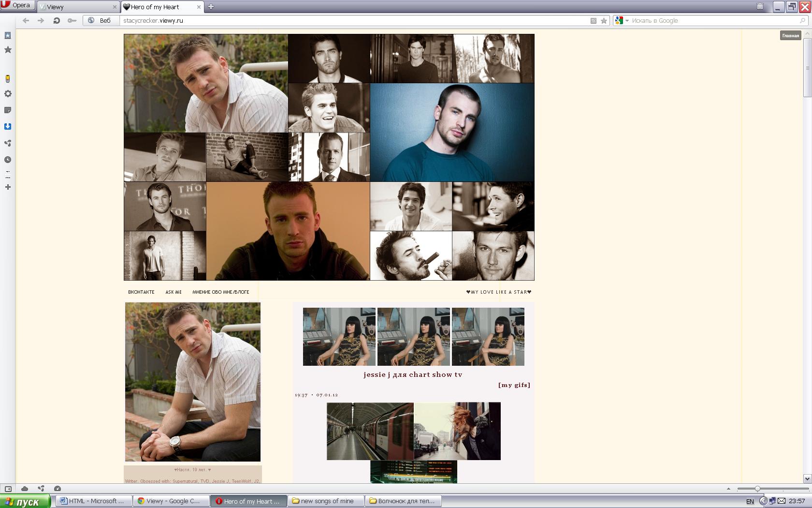Open the Notes panel in sidebar
This screenshot has width=812, height=508.
pyautogui.click(x=8, y=110)
